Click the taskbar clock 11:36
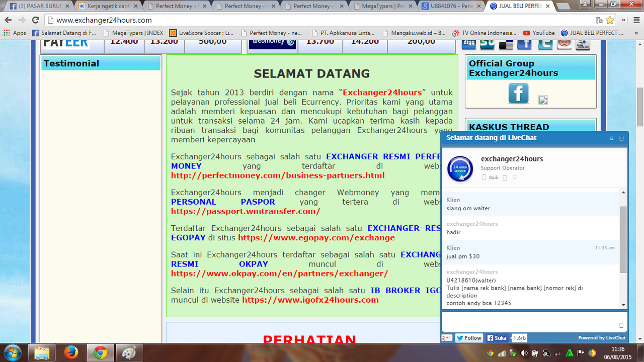Screen dimensions: 644x362 [x=619, y=353]
